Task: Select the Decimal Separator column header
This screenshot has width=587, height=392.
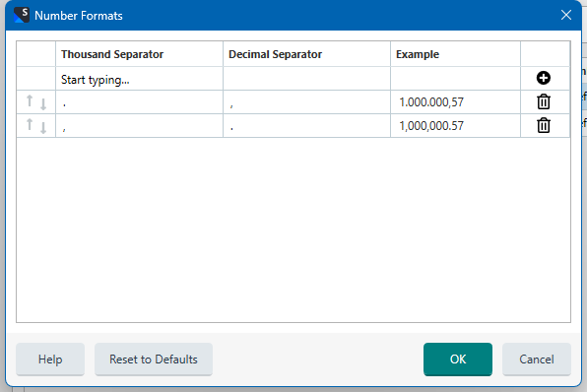Action: coord(306,54)
